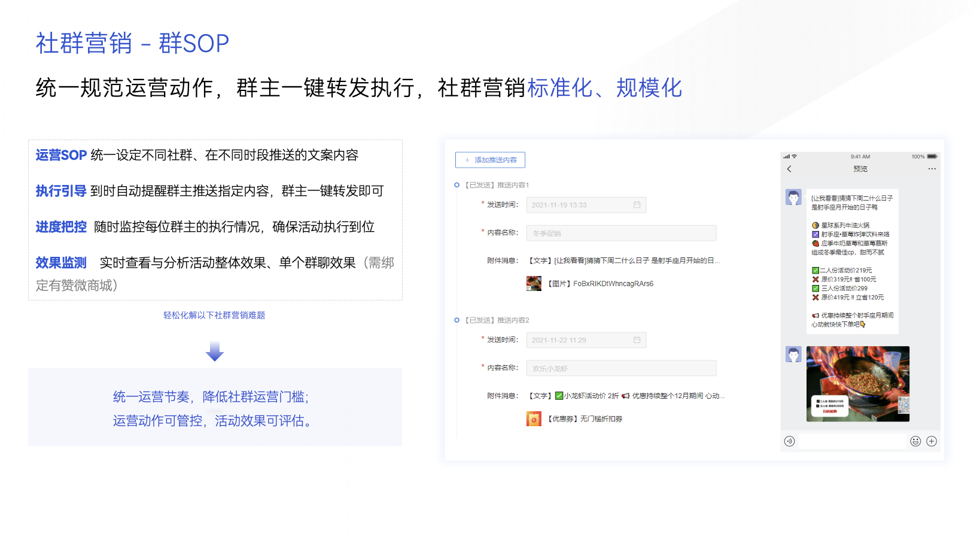980x534 pixels.
Task: Click the 【已发送】推送内容2 label
Action: (x=497, y=320)
